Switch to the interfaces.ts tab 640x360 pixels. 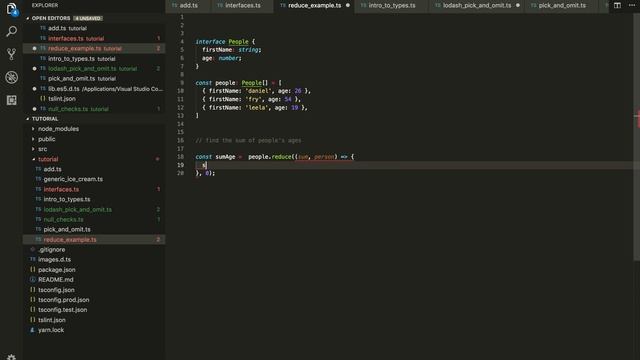tap(242, 5)
